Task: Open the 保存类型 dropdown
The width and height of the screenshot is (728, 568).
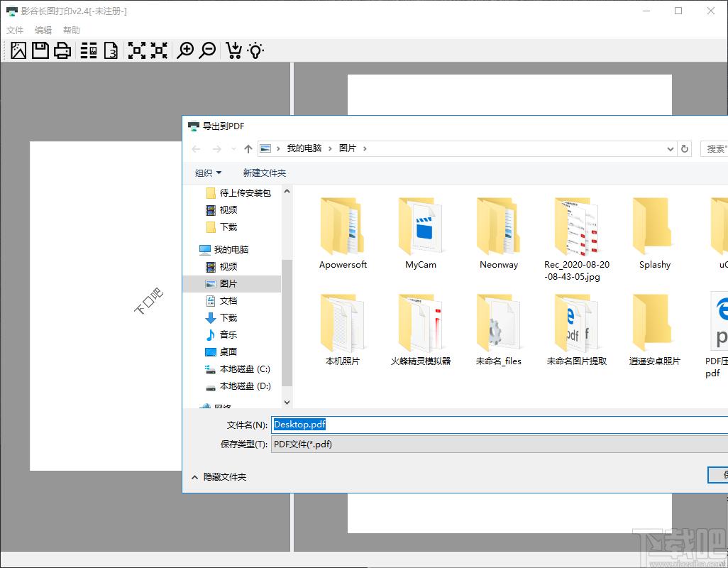Action: click(x=500, y=444)
